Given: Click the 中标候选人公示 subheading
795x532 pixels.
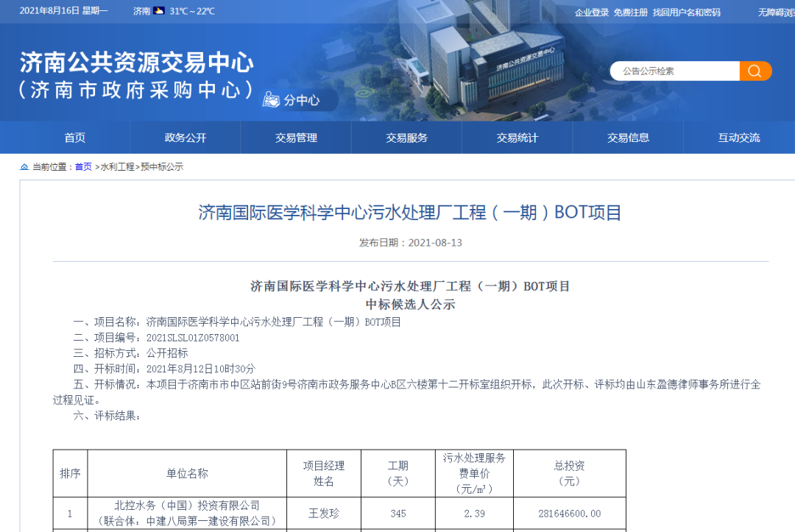Looking at the screenshot, I should [410, 305].
